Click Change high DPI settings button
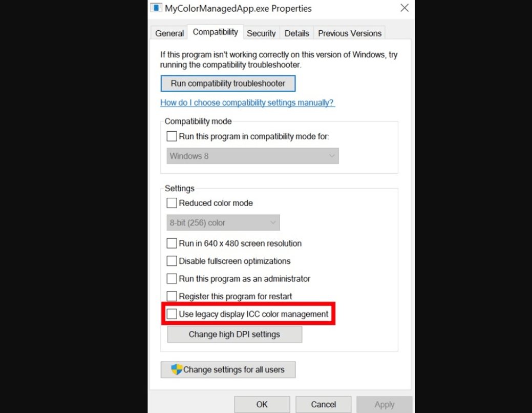This screenshot has height=413, width=532. (235, 334)
